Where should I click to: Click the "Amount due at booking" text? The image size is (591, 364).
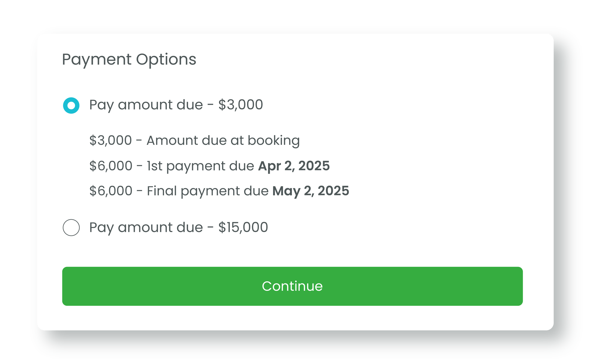(x=223, y=140)
